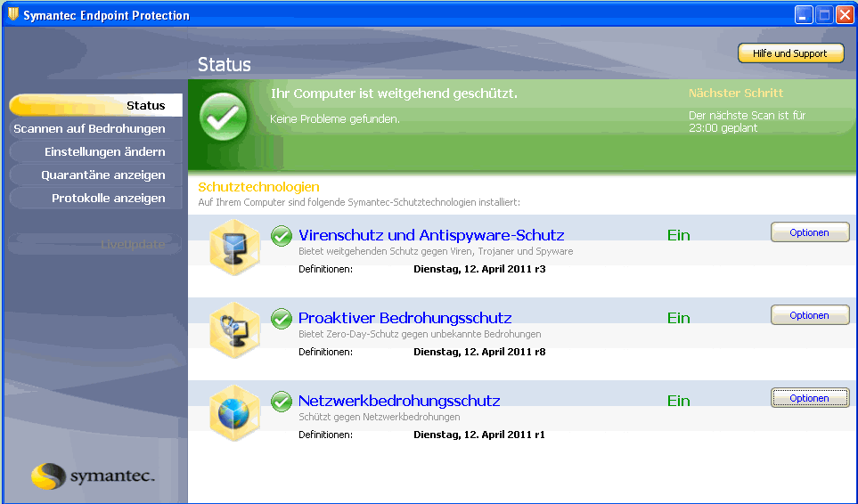Image resolution: width=858 pixels, height=504 pixels.
Task: Click the Virenschutz computer hexagon icon
Action: (234, 248)
